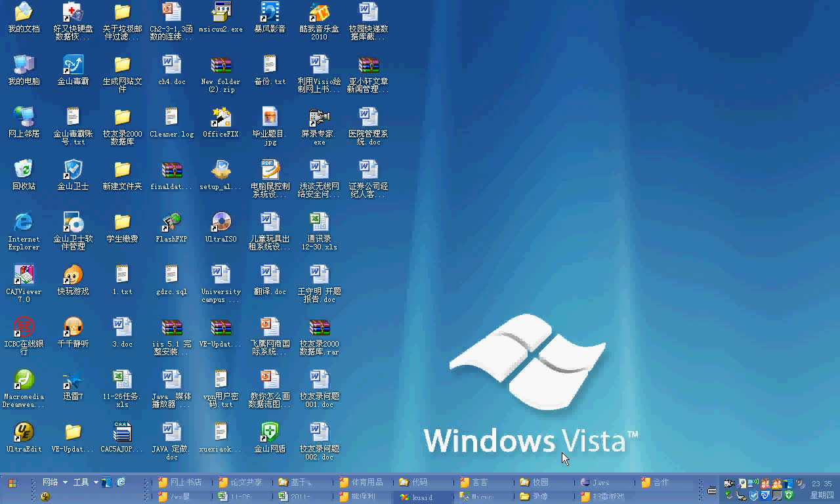Launch Macromedia Dreamweaver shortcut
Viewport: 840px width, 504px height.
tap(24, 389)
